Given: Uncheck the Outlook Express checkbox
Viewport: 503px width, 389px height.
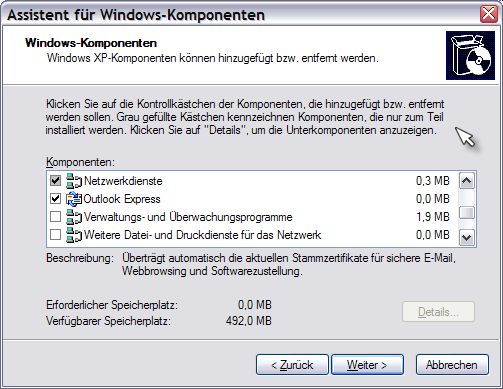Looking at the screenshot, I should (x=55, y=199).
